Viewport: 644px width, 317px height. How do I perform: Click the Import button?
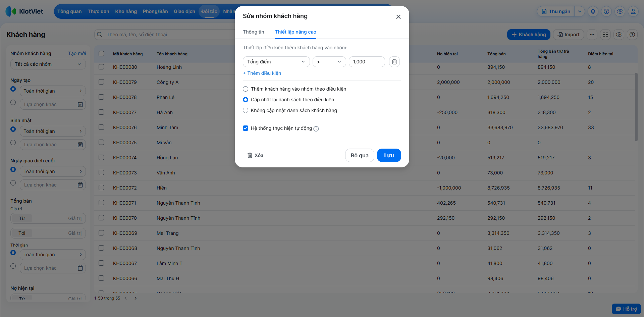click(x=569, y=35)
